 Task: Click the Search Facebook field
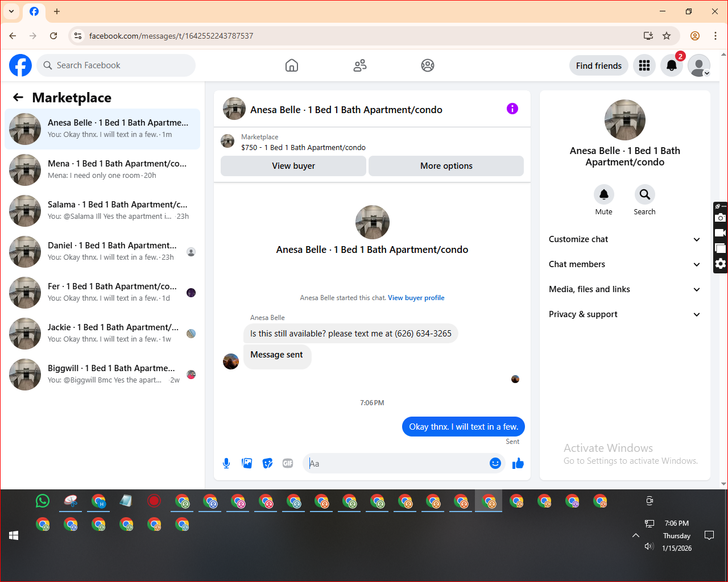tap(116, 65)
